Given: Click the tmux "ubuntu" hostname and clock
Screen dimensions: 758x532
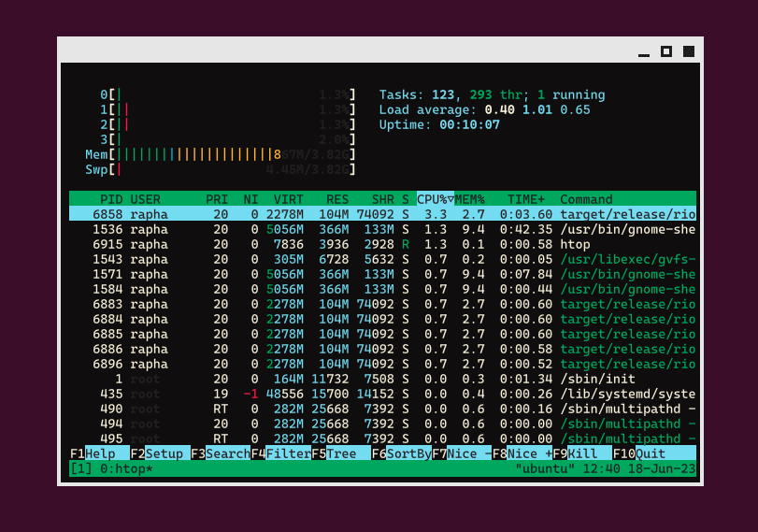Looking at the screenshot, I should click(x=606, y=468).
